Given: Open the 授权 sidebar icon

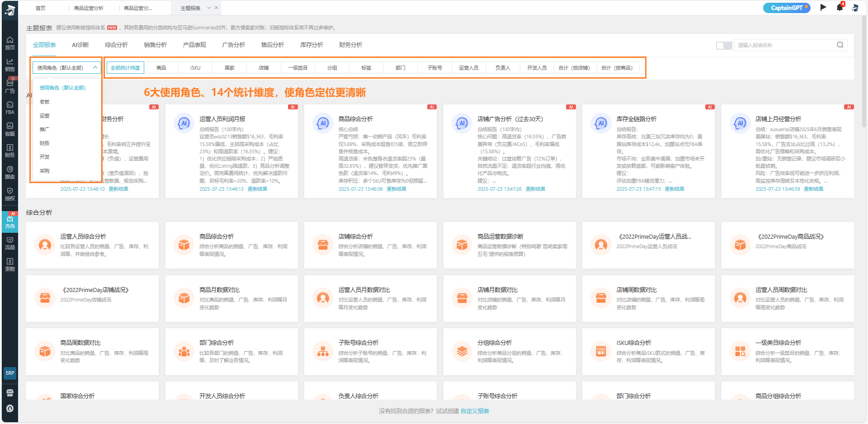Looking at the screenshot, I should (10, 194).
